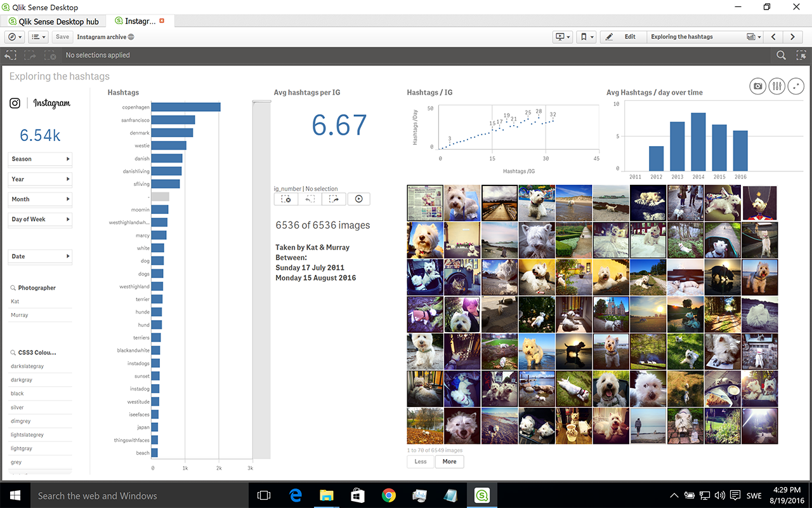Open the Exploring the hashtags sheet selector
This screenshot has width=812, height=508.
(704, 37)
